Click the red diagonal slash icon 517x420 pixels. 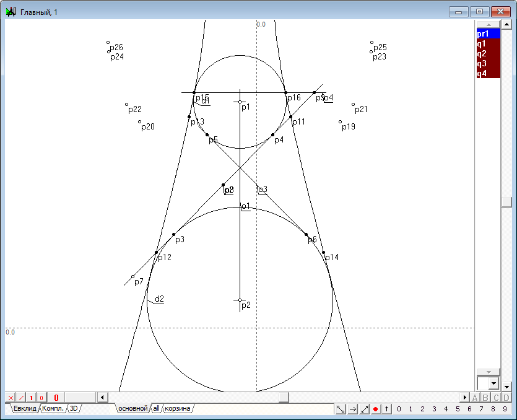point(21,398)
